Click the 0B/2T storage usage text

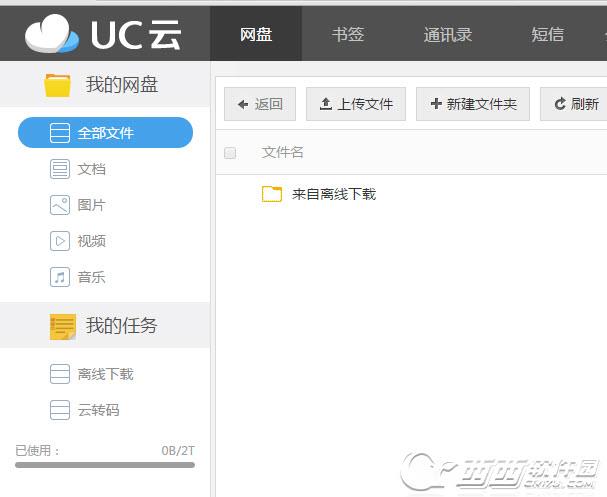pyautogui.click(x=178, y=451)
